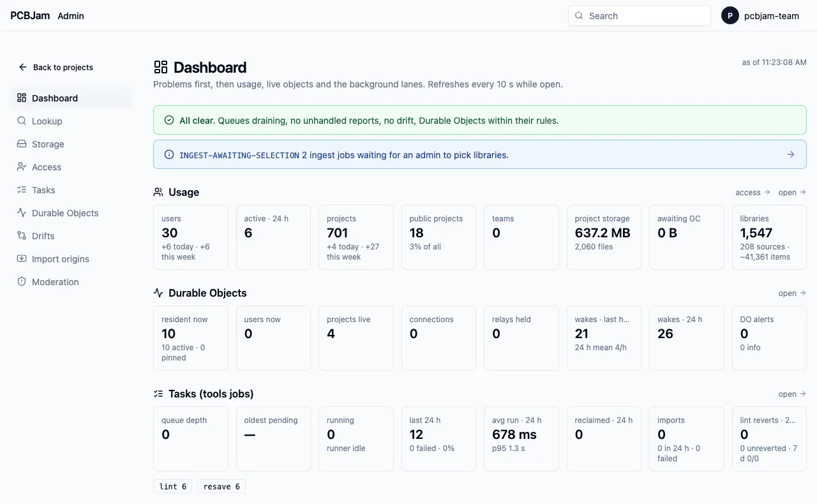Click the Usage section people icon

tap(158, 192)
